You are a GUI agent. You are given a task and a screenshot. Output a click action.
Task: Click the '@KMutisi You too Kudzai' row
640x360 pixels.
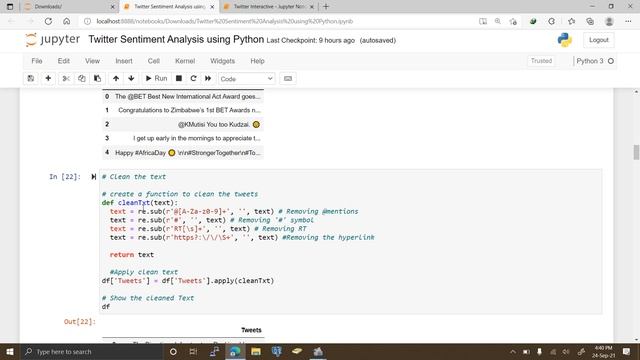coord(183,124)
